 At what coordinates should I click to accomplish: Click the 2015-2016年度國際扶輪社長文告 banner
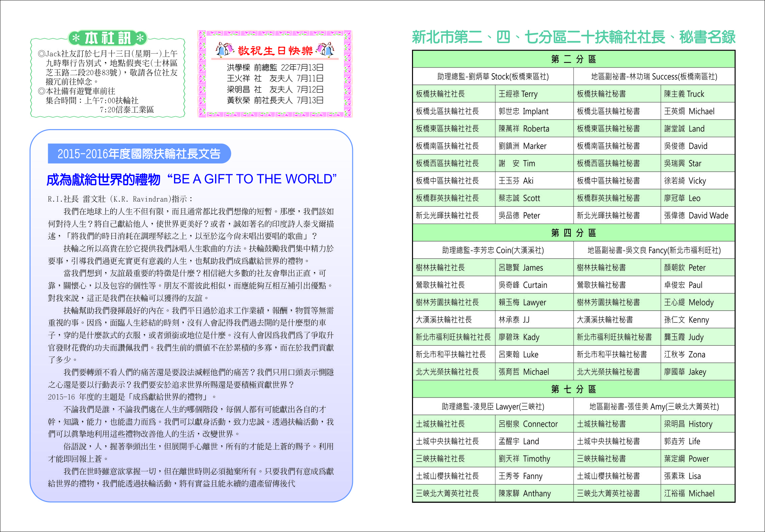(139, 154)
